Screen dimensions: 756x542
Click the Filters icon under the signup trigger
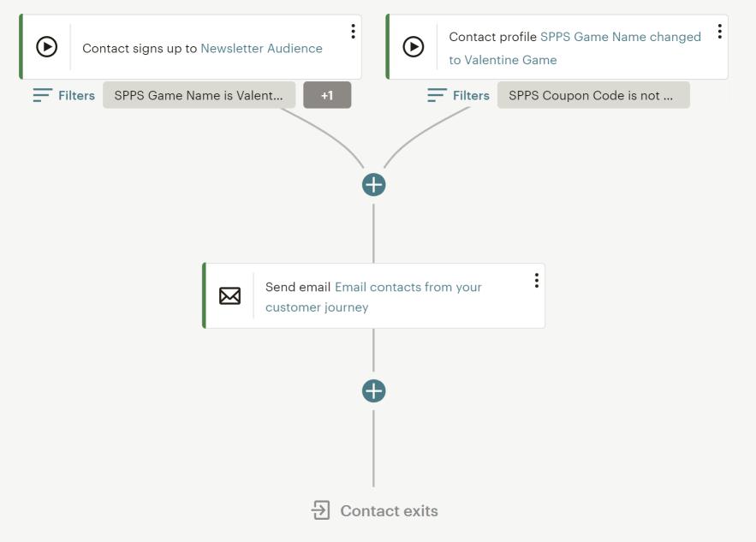[43, 95]
